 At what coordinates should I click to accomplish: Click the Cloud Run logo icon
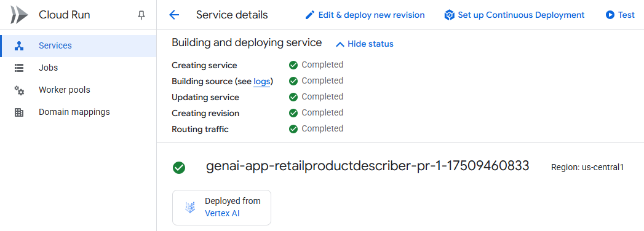[19, 15]
